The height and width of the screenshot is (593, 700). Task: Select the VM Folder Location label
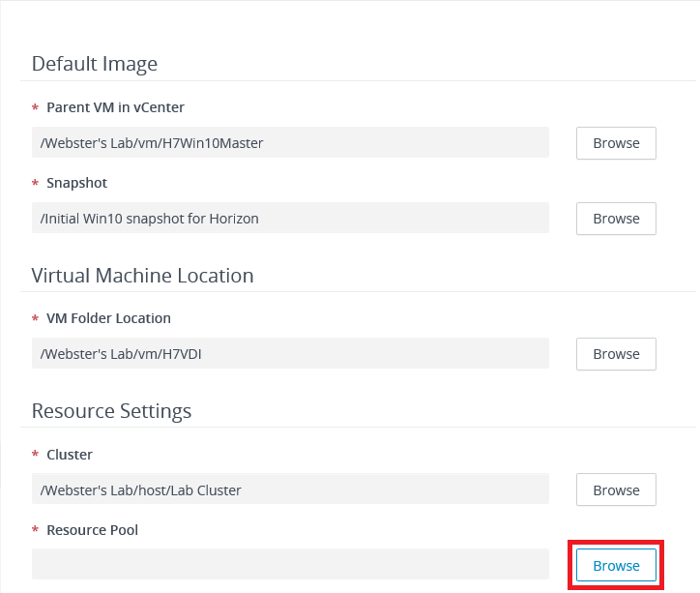click(x=108, y=318)
